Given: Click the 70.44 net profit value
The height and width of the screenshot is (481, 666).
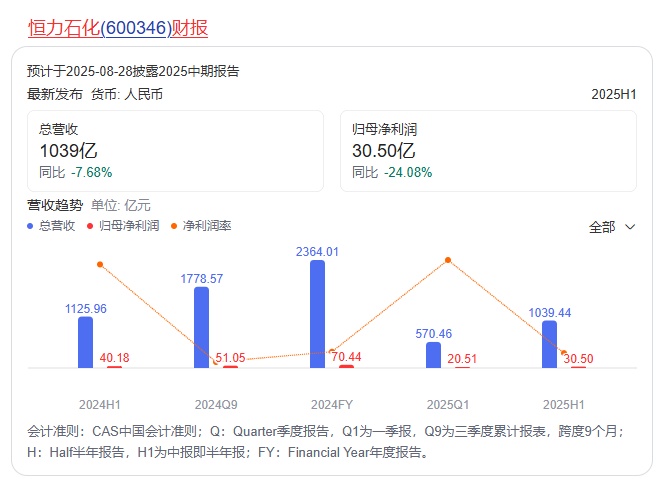Looking at the screenshot, I should tap(346, 357).
